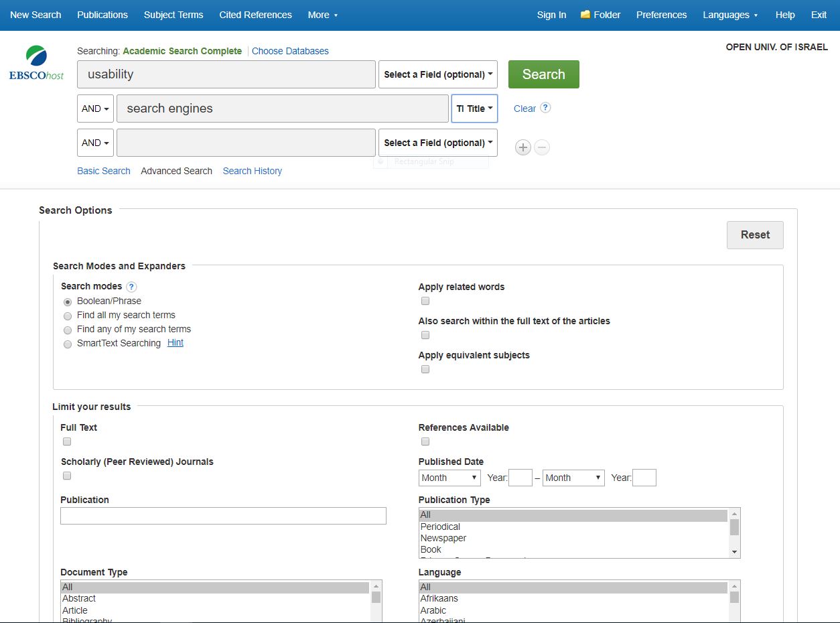
Task: Click the Publication text input field
Action: coord(223,516)
